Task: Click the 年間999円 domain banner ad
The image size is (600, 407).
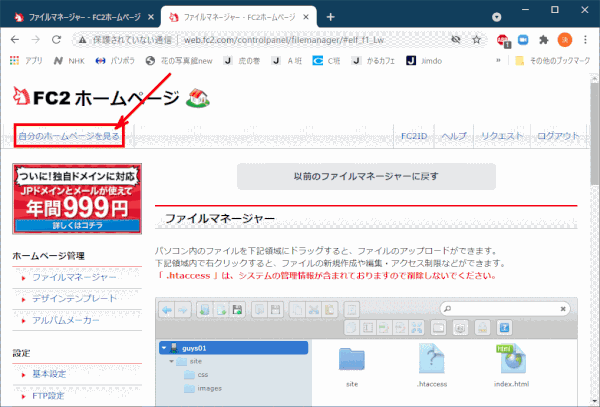Action: (77, 199)
